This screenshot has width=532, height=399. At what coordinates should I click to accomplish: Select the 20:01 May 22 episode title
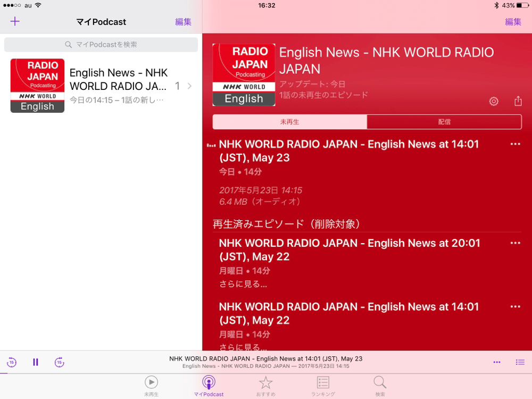350,250
